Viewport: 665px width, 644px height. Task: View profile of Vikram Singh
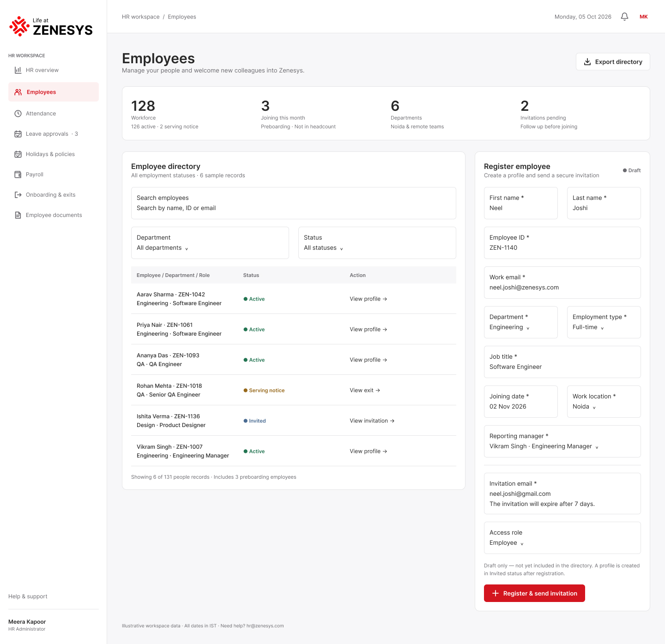(x=368, y=451)
